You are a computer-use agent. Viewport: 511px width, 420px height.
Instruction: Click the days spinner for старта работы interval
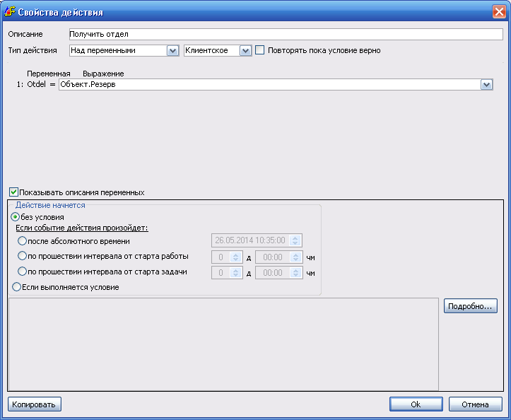[235, 257]
